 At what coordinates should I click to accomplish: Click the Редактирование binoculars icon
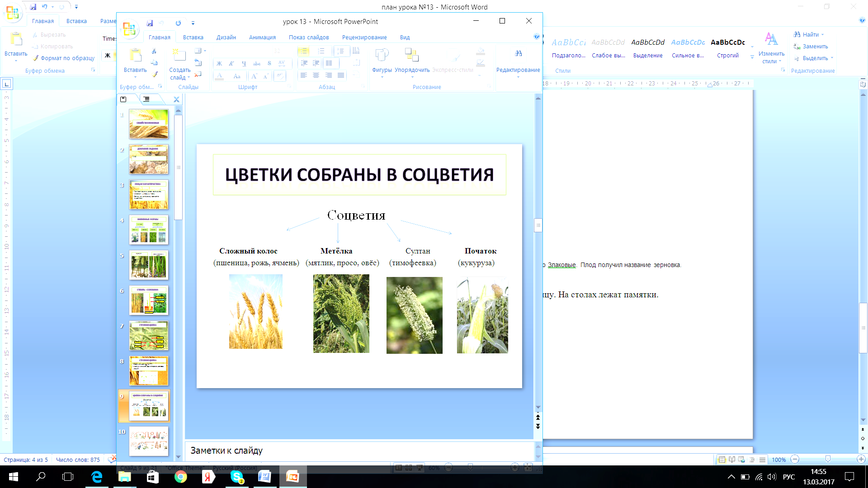(x=518, y=53)
